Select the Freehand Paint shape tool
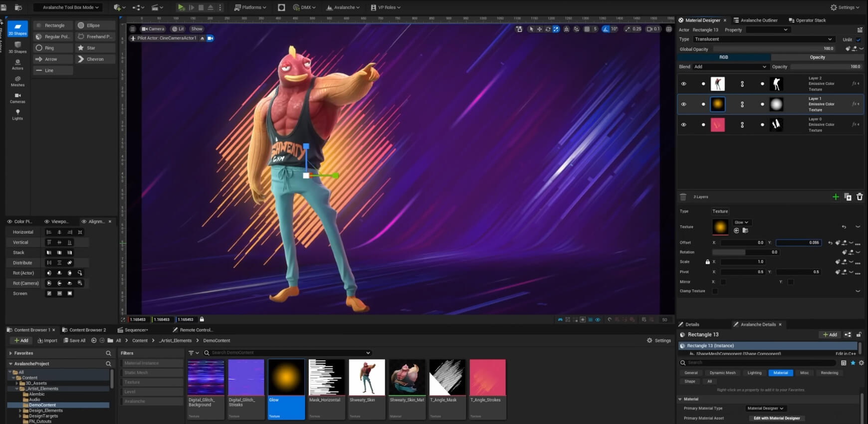The height and width of the screenshot is (424, 868). [95, 36]
